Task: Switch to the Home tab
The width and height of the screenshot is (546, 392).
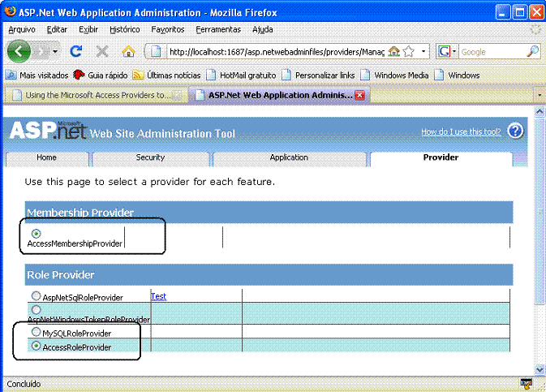Action: tap(47, 157)
